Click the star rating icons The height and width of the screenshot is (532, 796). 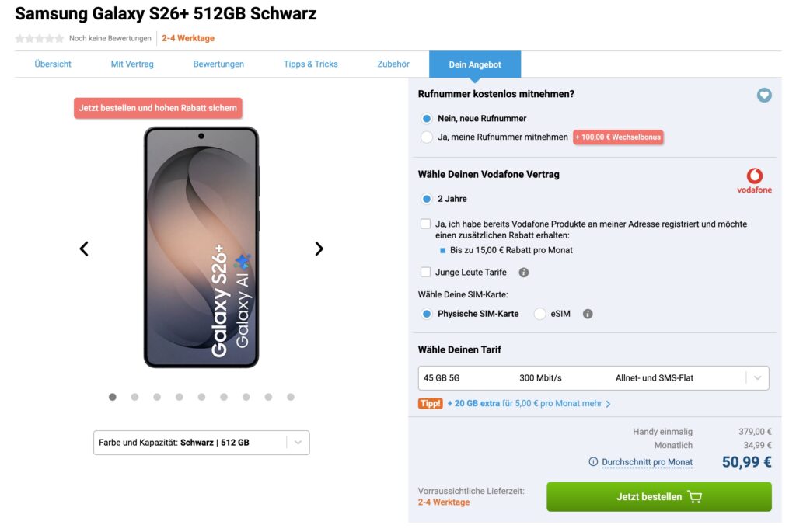point(39,39)
